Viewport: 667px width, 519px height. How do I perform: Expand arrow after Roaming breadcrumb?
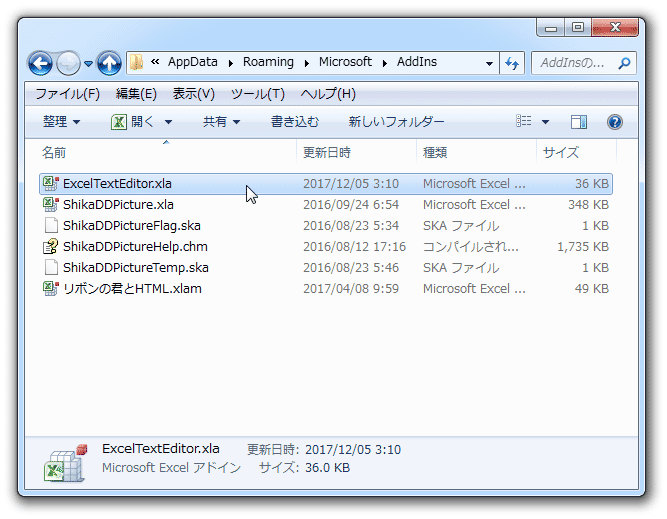coord(307,63)
